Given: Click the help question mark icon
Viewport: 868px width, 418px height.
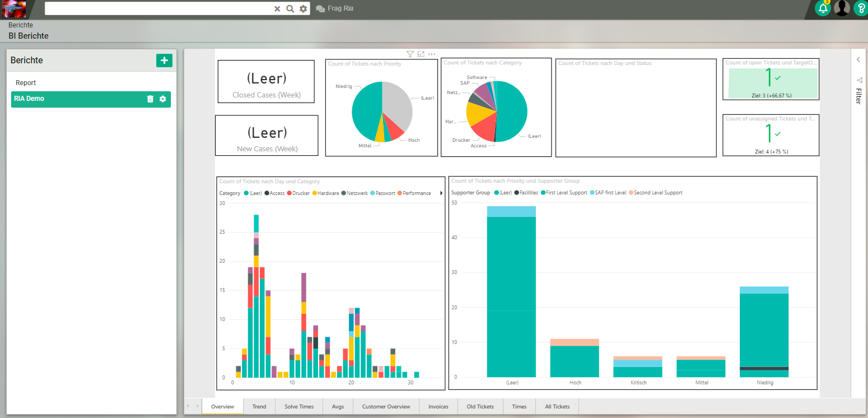Looking at the screenshot, I should pyautogui.click(x=860, y=8).
